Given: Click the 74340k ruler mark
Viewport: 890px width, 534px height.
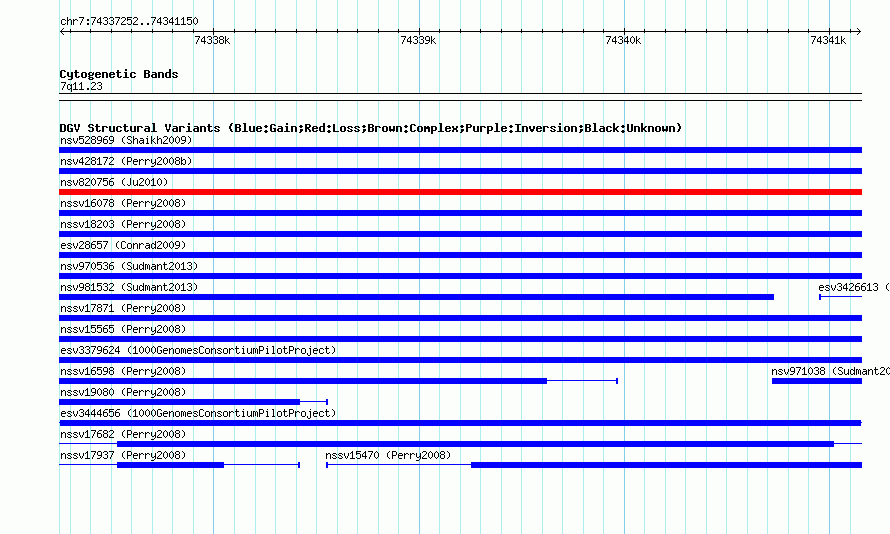Looking at the screenshot, I should [x=623, y=40].
